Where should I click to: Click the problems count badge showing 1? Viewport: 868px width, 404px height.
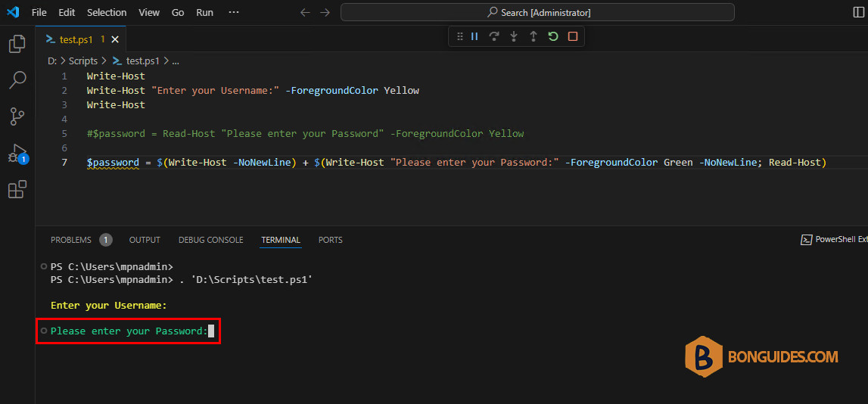click(x=106, y=240)
